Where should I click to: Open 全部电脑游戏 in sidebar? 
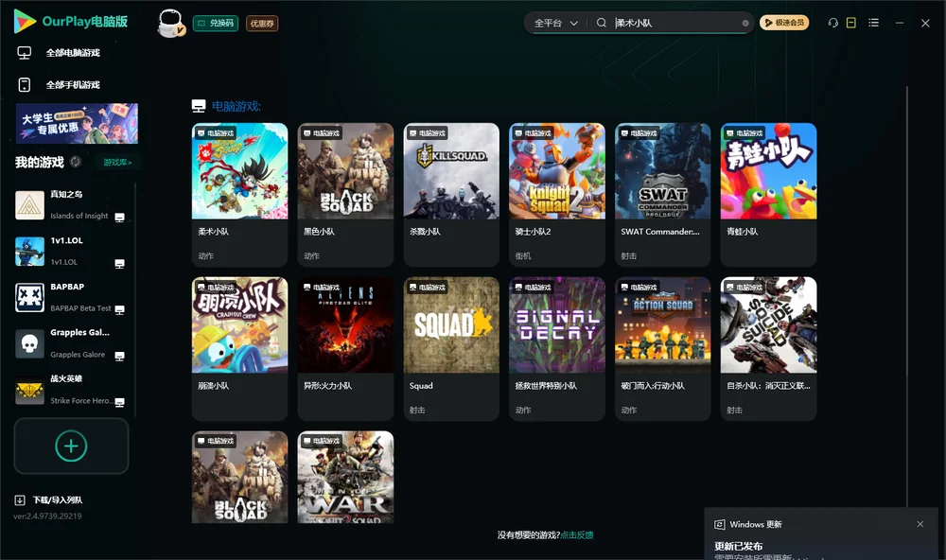point(73,53)
